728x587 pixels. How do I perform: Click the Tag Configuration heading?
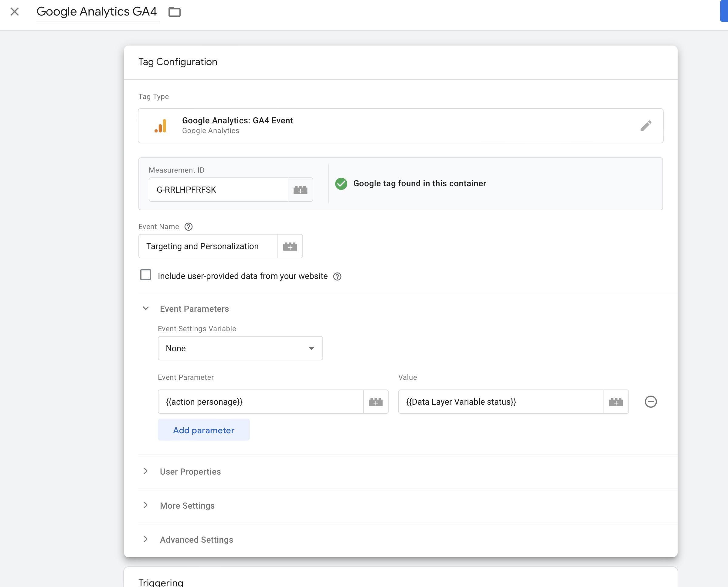point(178,62)
